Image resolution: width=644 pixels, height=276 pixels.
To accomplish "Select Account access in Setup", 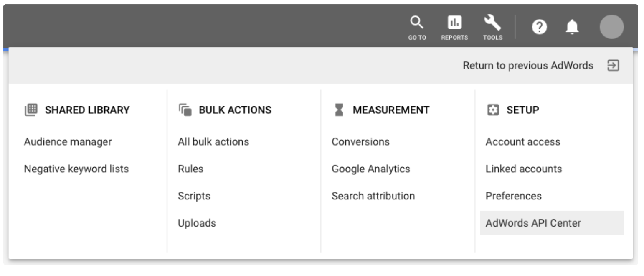I will coord(522,142).
